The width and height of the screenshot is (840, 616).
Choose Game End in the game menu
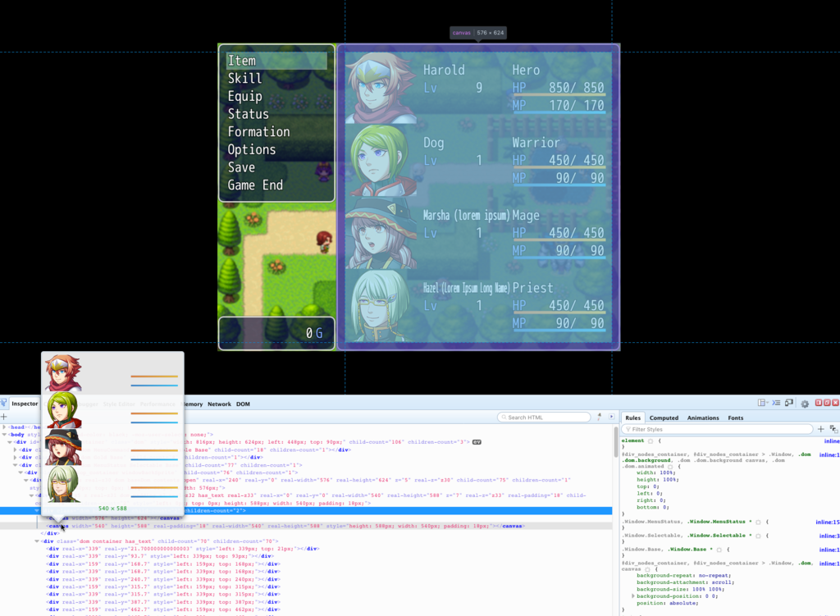255,185
